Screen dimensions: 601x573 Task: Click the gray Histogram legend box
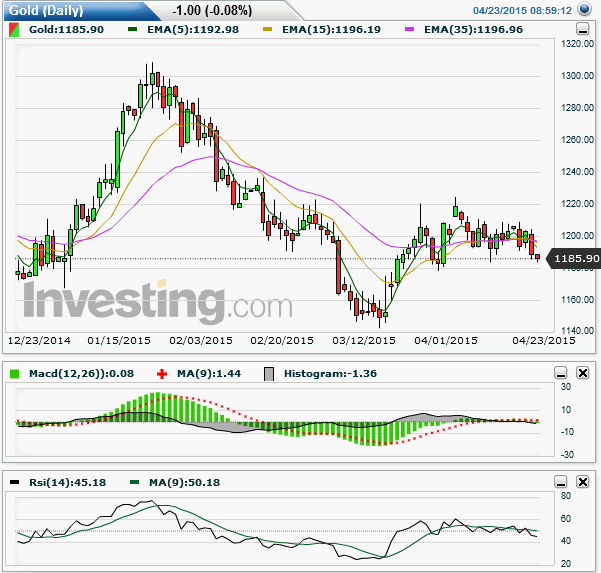(x=269, y=374)
